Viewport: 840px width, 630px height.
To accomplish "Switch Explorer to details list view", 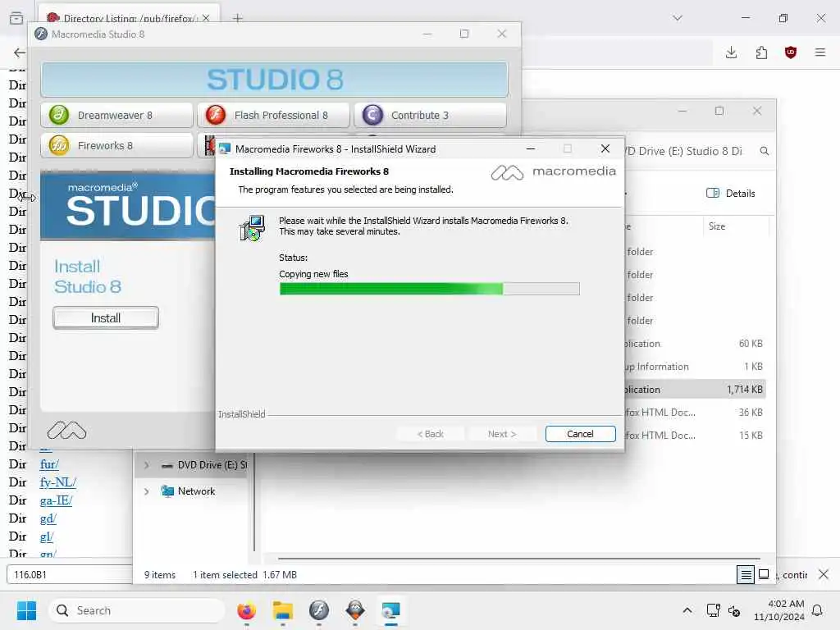I will [746, 575].
